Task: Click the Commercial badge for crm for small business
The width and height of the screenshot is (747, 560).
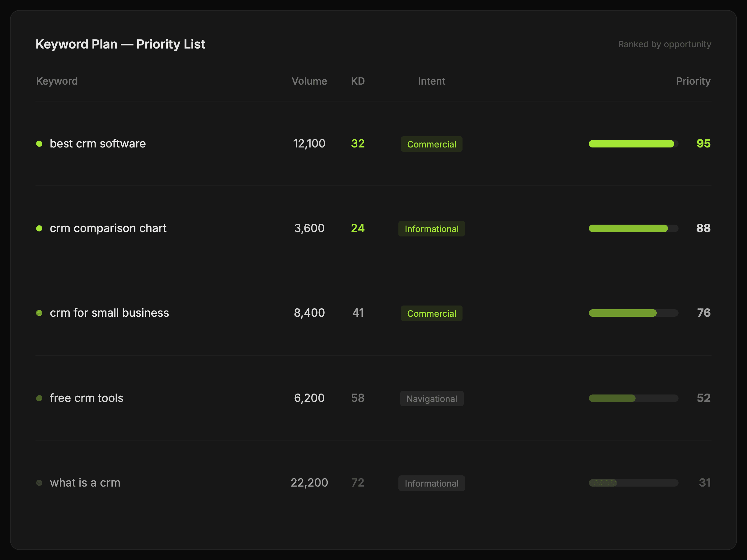Action: (431, 314)
